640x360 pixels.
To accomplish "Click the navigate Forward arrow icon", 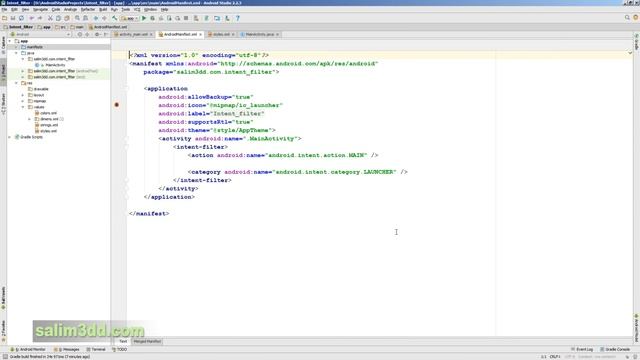I will tap(104, 18).
